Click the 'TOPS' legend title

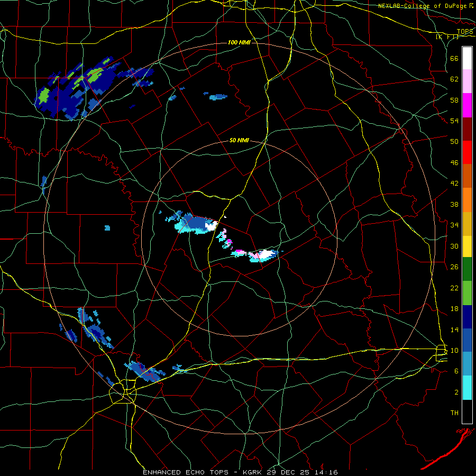point(465,32)
